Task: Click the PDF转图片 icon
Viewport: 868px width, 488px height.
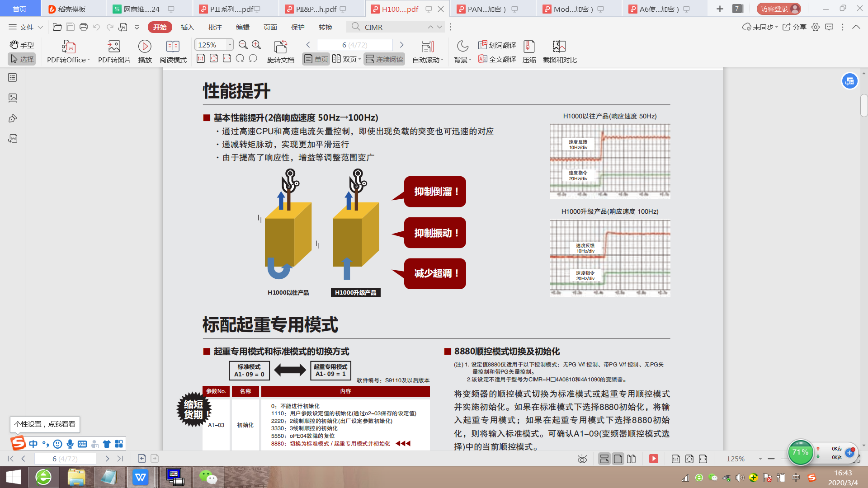Action: (x=114, y=47)
